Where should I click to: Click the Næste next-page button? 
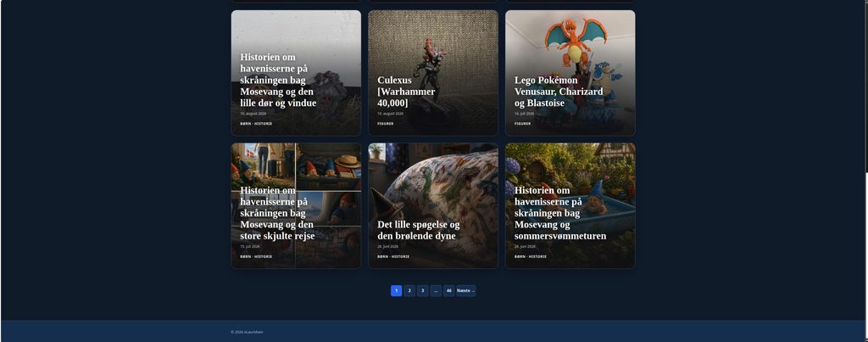coord(466,290)
